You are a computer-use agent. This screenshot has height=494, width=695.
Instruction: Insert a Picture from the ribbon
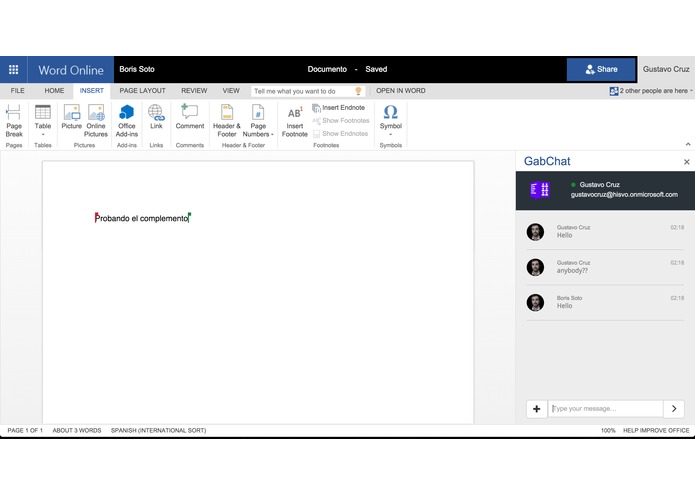71,117
